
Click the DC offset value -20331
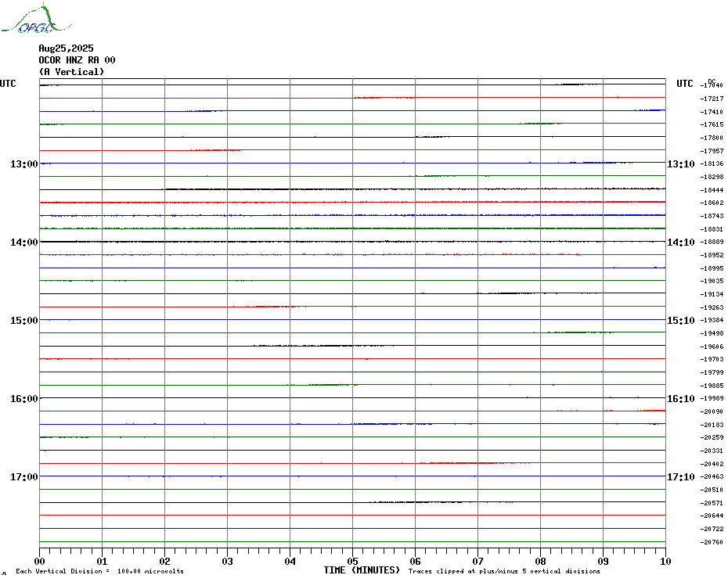(x=712, y=451)
